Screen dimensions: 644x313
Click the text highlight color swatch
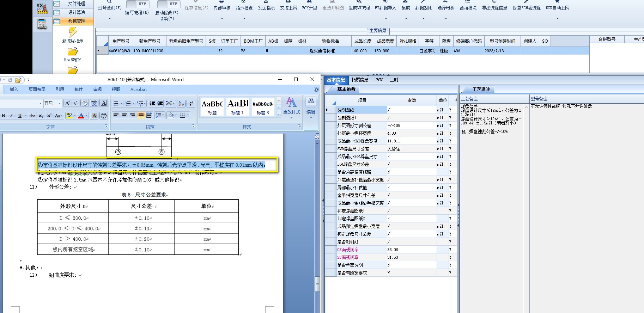69,116
